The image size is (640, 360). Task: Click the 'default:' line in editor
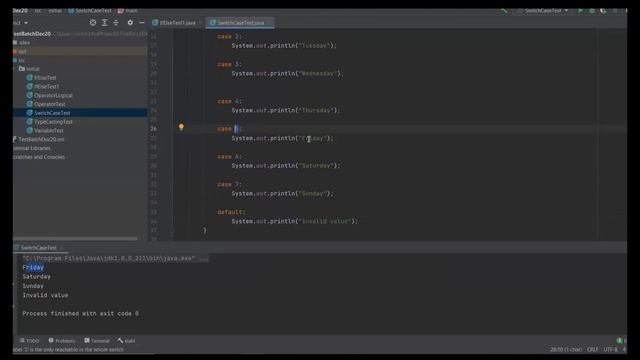point(231,212)
